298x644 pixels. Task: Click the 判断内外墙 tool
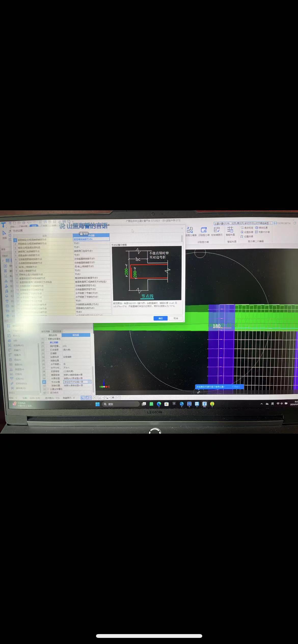coord(262,232)
